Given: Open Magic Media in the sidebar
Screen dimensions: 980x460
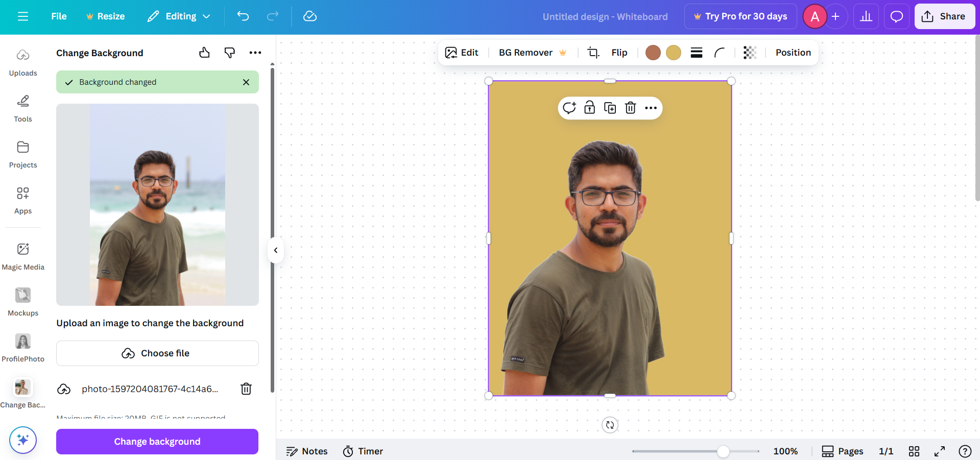Looking at the screenshot, I should tap(23, 255).
